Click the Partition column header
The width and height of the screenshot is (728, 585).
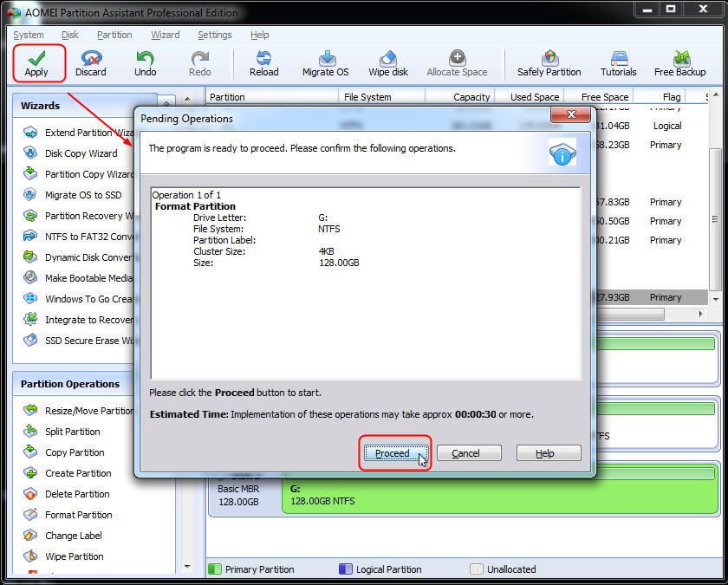click(x=272, y=97)
